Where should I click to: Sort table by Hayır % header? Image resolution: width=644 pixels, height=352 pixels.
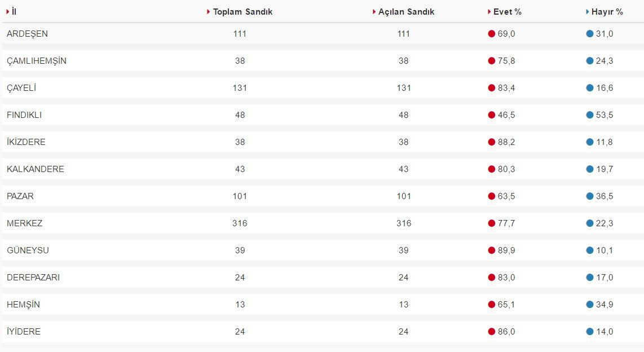click(x=607, y=12)
